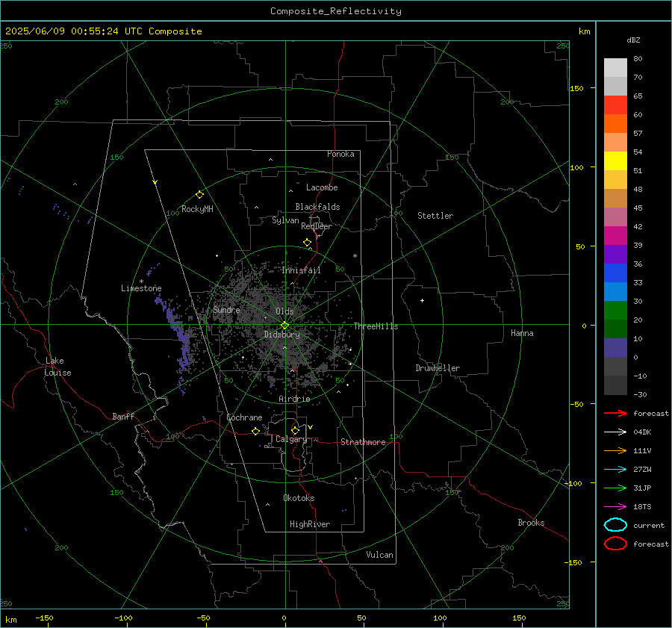Select the cyan 27ZW arrow icon
Image resolution: width=672 pixels, height=628 pixels.
[x=615, y=470]
